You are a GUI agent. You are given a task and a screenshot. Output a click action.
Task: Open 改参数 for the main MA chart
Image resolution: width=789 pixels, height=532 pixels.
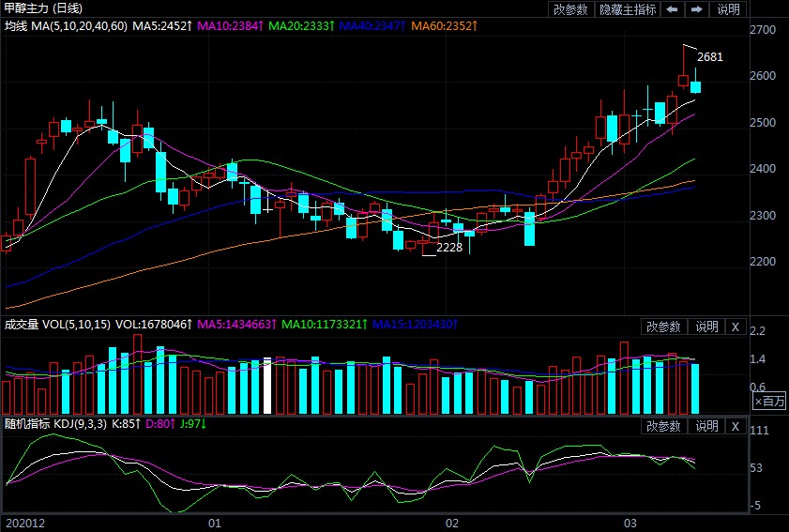pyautogui.click(x=570, y=9)
